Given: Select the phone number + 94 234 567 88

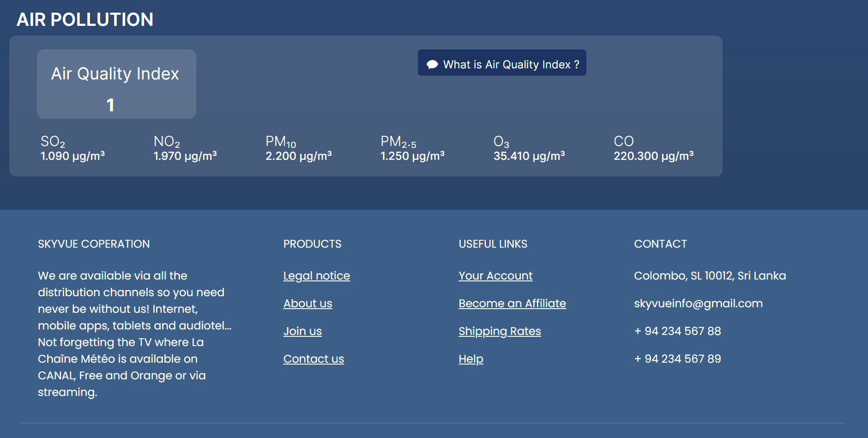Looking at the screenshot, I should pyautogui.click(x=677, y=331).
